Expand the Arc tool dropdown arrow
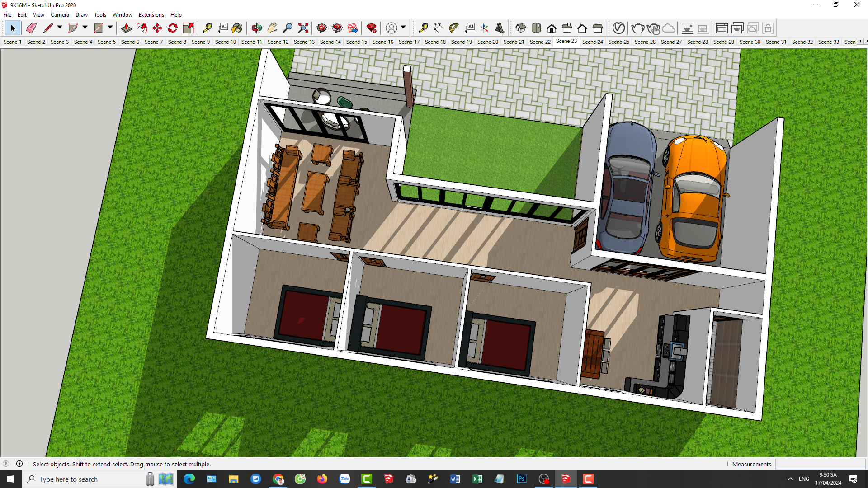 point(85,28)
